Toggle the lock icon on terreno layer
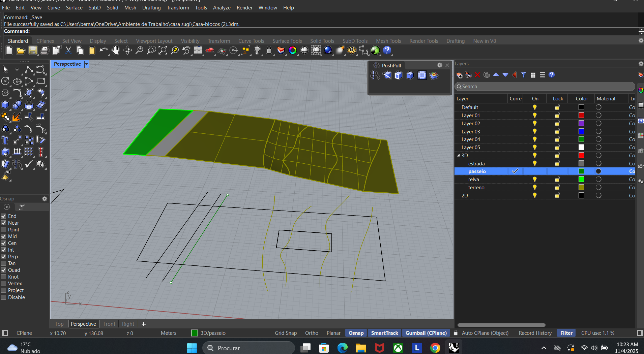 click(557, 188)
